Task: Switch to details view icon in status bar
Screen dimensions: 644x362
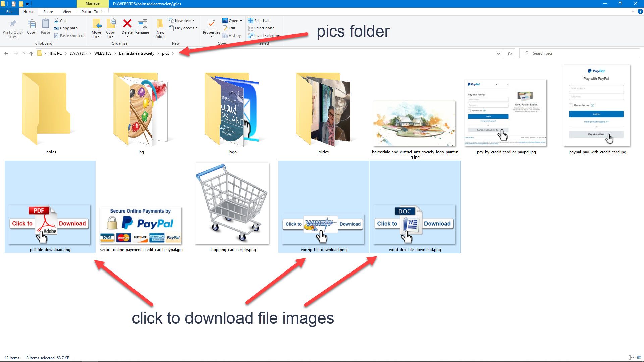Action: click(631, 358)
